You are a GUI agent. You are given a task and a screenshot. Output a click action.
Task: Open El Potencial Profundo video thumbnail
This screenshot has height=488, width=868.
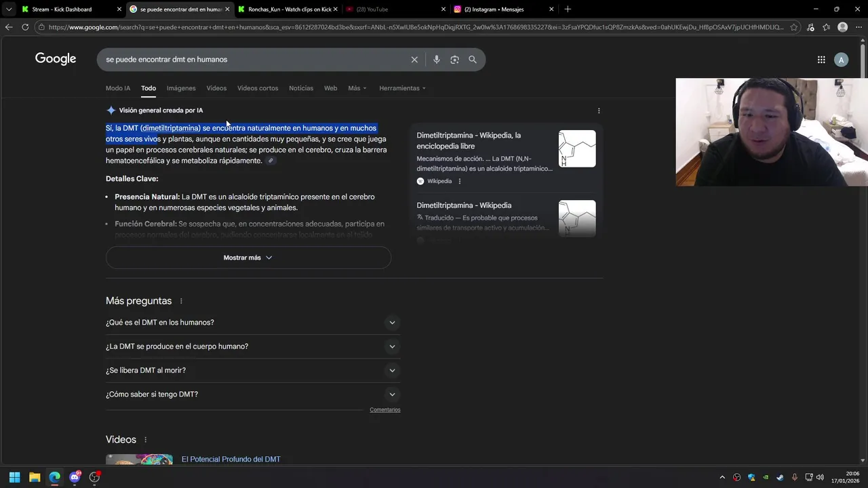coord(139,460)
